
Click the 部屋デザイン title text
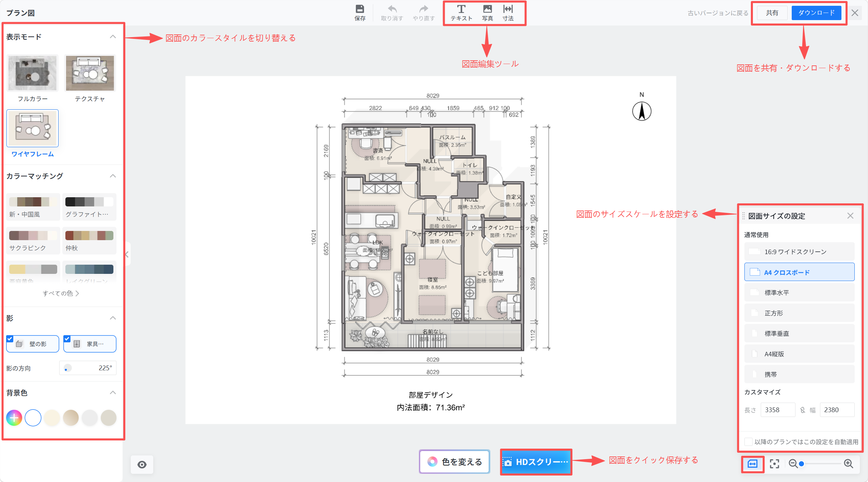431,395
